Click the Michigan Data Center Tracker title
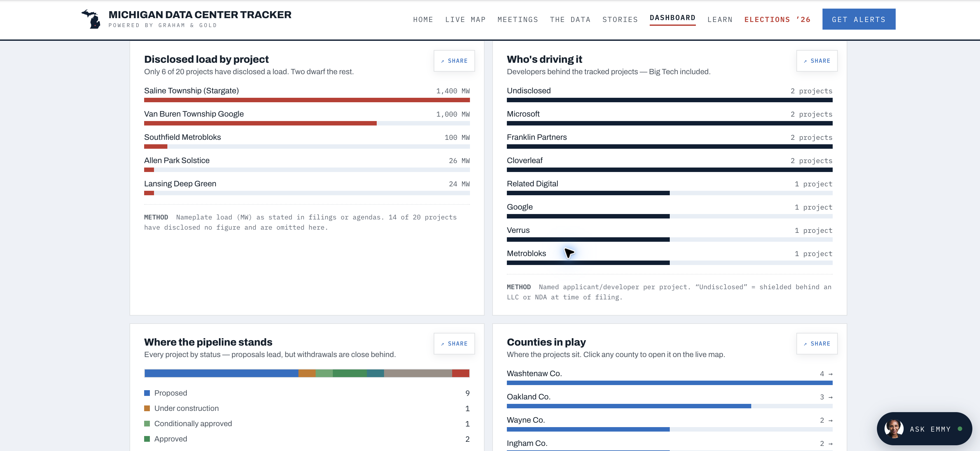This screenshot has width=980, height=451. (200, 15)
